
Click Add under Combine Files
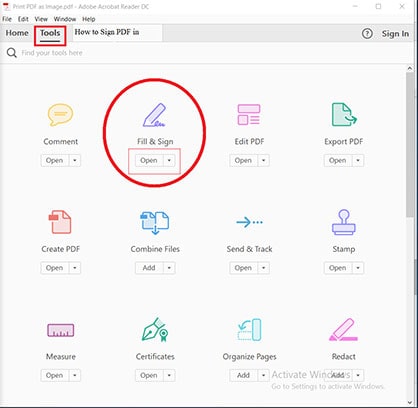pyautogui.click(x=149, y=268)
